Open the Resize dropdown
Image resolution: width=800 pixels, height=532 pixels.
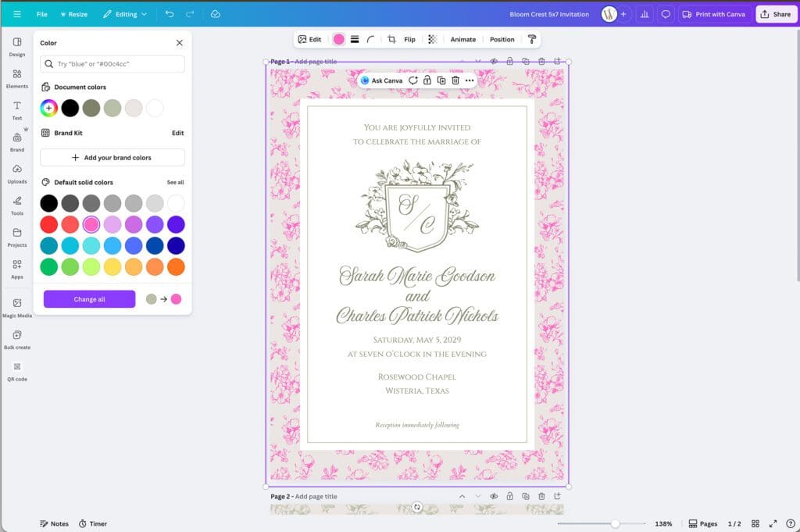point(74,13)
